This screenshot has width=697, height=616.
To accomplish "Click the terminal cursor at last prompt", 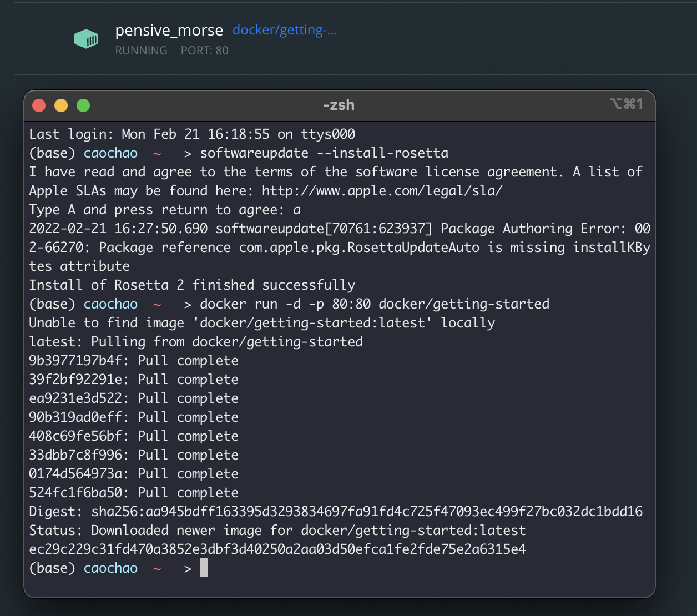I will 204,568.
